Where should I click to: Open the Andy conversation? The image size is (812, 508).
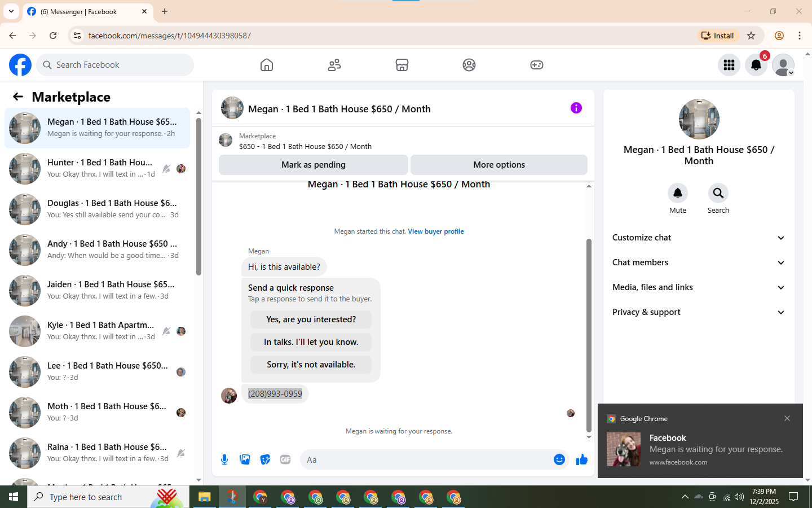click(97, 250)
